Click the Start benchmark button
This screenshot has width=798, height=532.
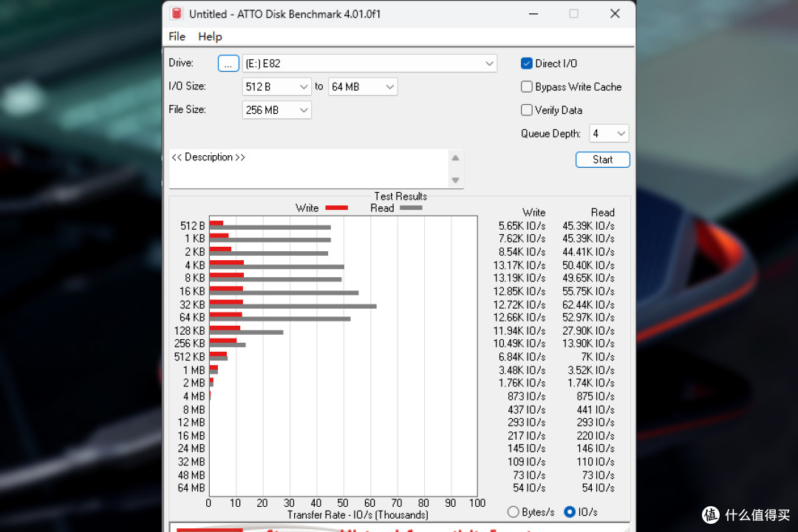(x=603, y=160)
